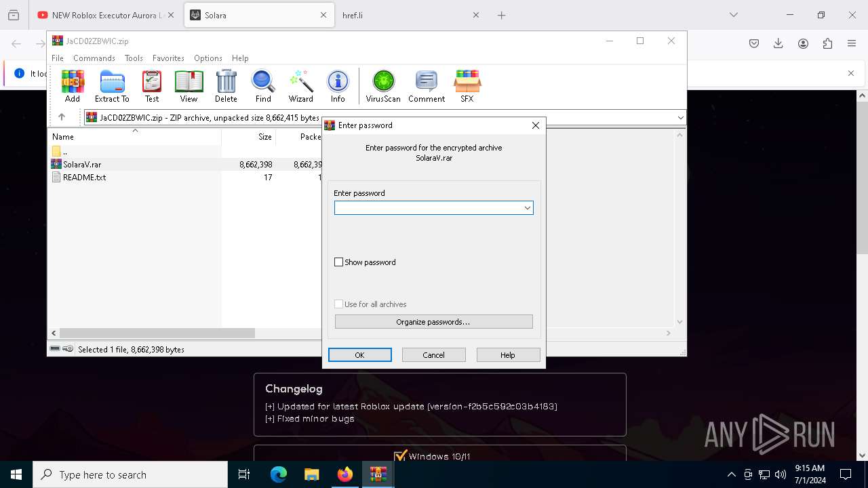
Task: Open the Tools menu
Action: [x=134, y=58]
